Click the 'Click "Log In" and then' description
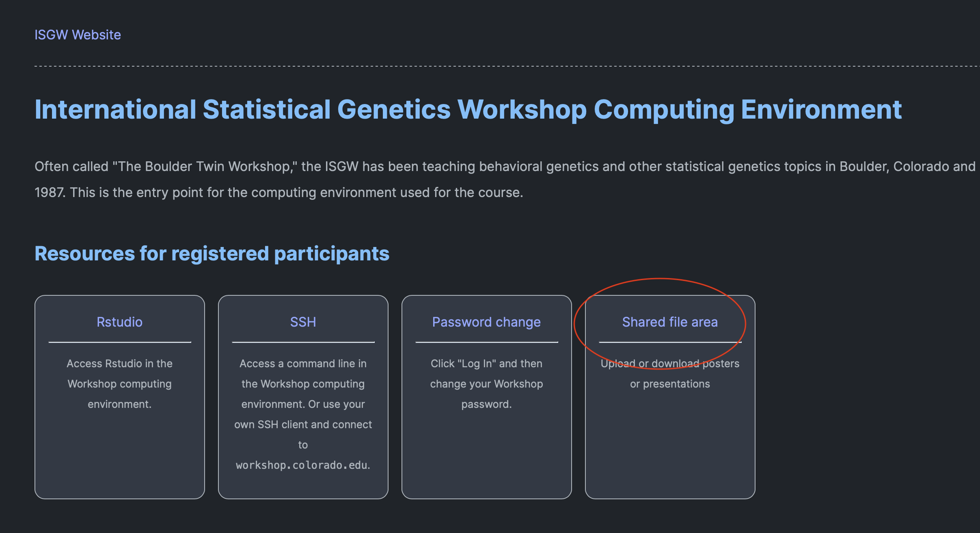 (x=486, y=383)
